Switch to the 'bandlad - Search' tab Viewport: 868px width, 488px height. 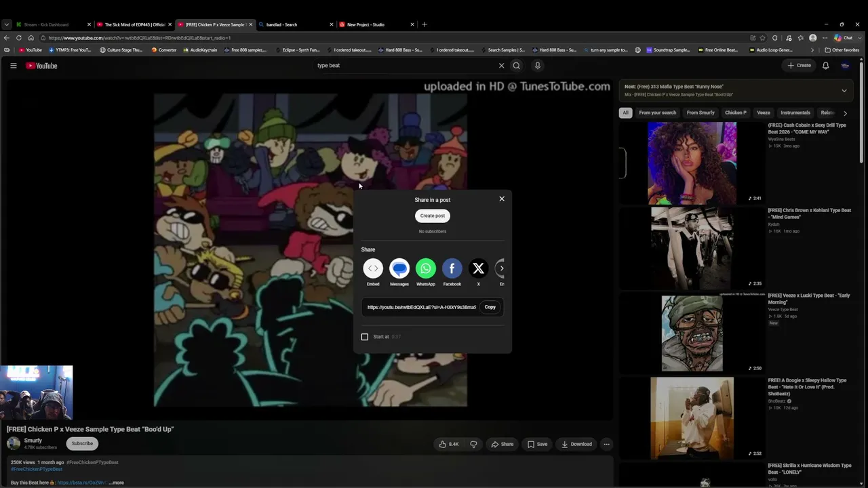[294, 24]
